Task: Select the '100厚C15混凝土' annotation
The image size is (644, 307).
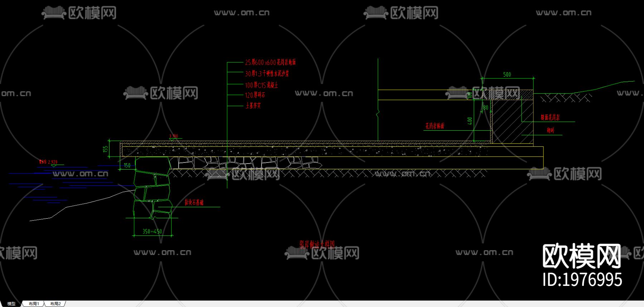Action: (262, 85)
